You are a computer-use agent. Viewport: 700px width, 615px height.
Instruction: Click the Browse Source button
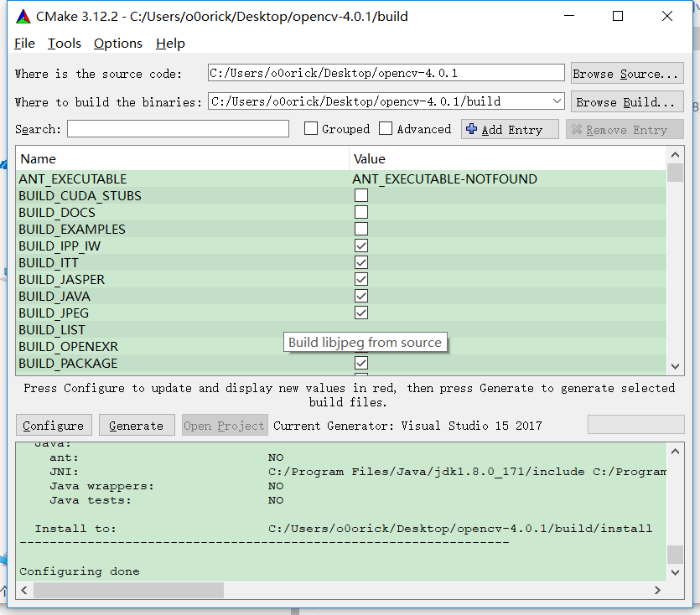coord(627,73)
